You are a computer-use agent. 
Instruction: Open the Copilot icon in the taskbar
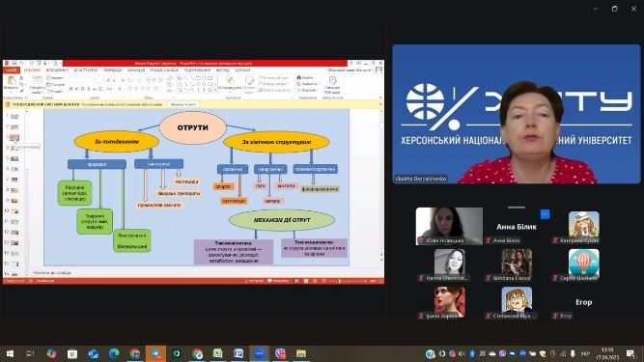51,353
